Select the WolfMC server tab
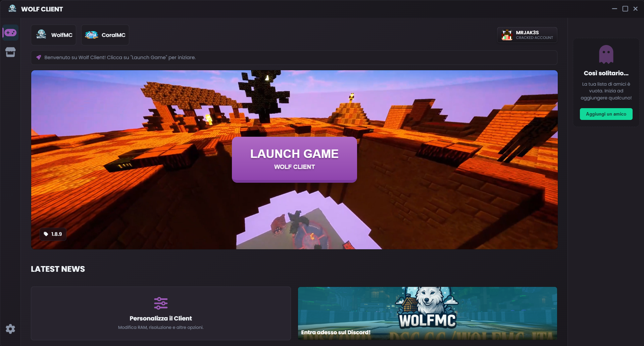The height and width of the screenshot is (346, 644). click(x=54, y=35)
